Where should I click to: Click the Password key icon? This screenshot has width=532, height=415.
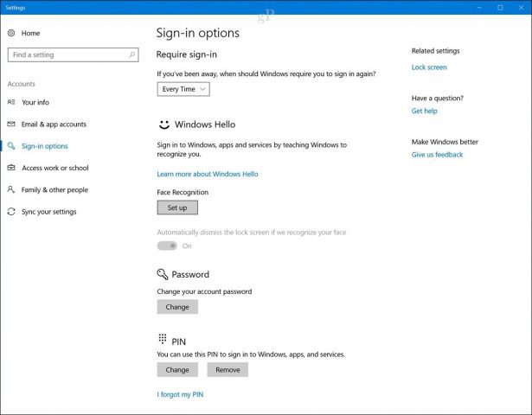(163, 274)
